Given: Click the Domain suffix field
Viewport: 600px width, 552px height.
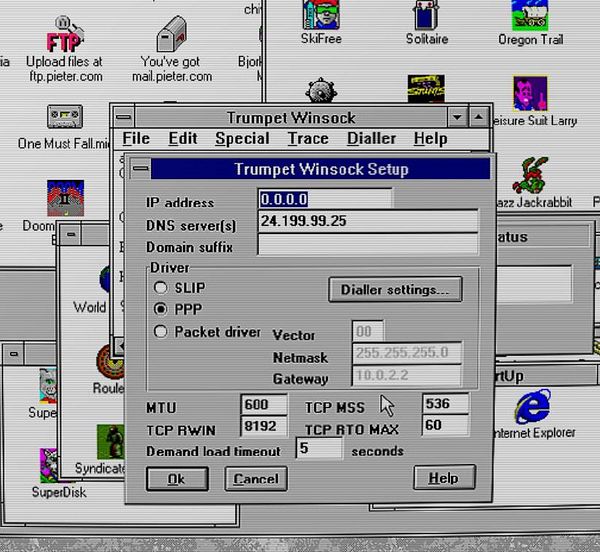Looking at the screenshot, I should pyautogui.click(x=368, y=244).
